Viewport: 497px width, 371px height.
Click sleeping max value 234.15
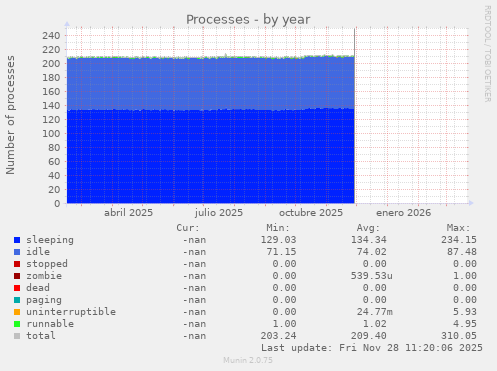pos(459,240)
